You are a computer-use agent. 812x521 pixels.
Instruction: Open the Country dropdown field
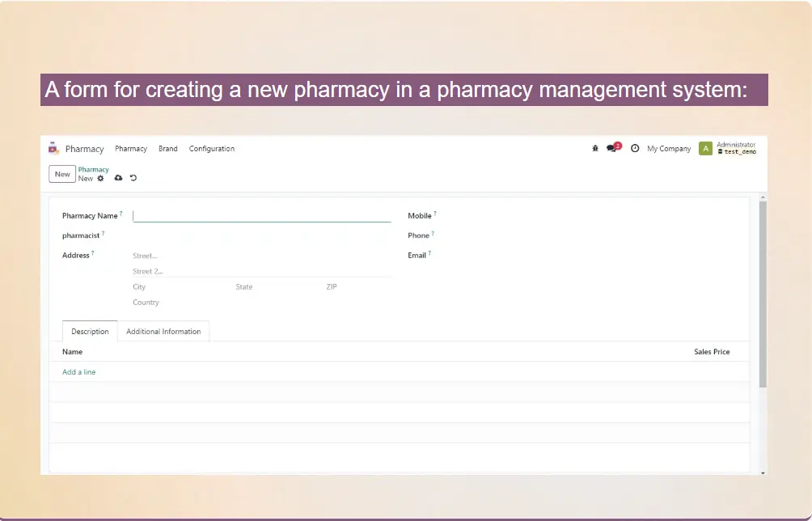click(178, 303)
